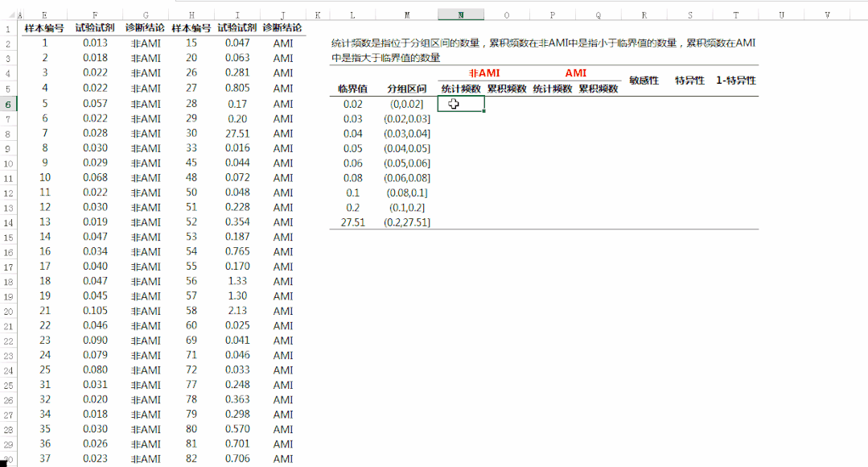
Task: Click the 临界值 column heading
Action: click(x=352, y=89)
